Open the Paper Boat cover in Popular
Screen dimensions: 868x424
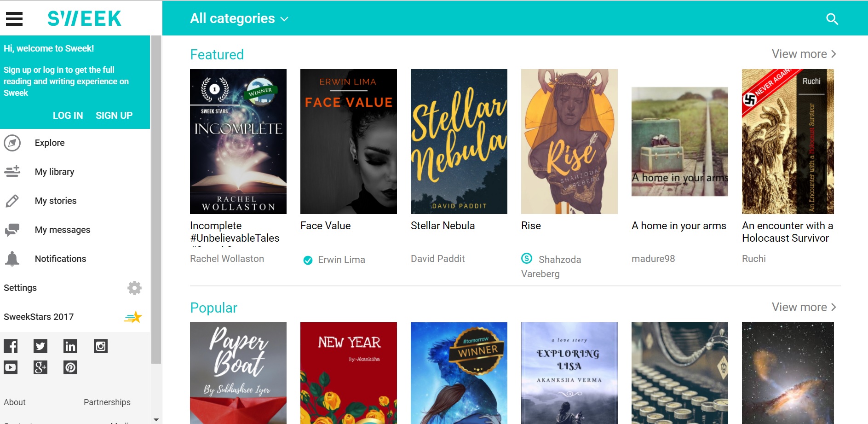coord(238,373)
